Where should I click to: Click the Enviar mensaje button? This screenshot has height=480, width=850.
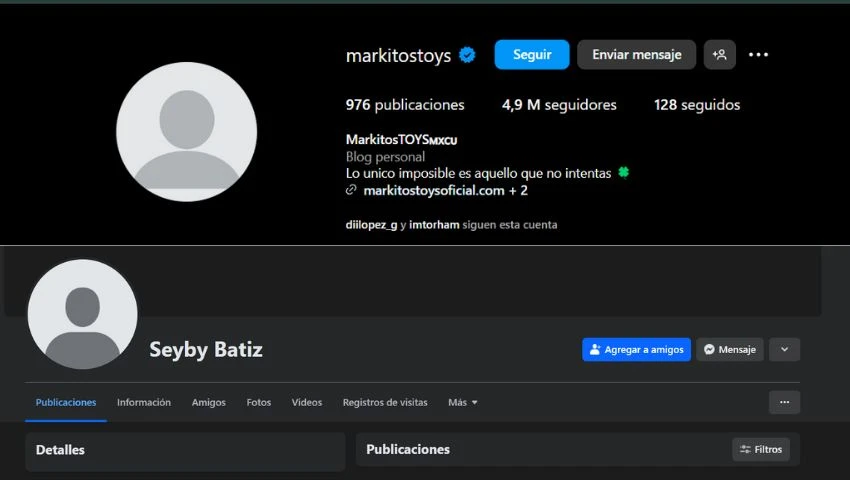click(x=636, y=55)
